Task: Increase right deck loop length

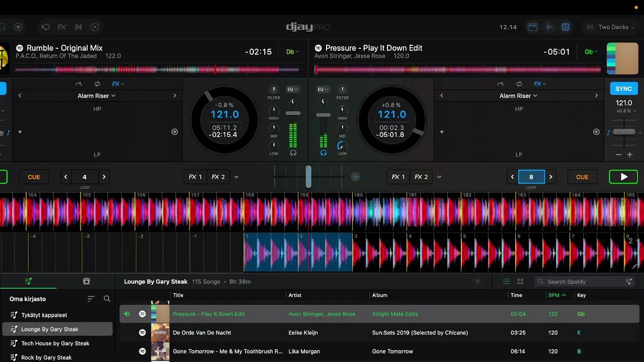Action: 551,177
